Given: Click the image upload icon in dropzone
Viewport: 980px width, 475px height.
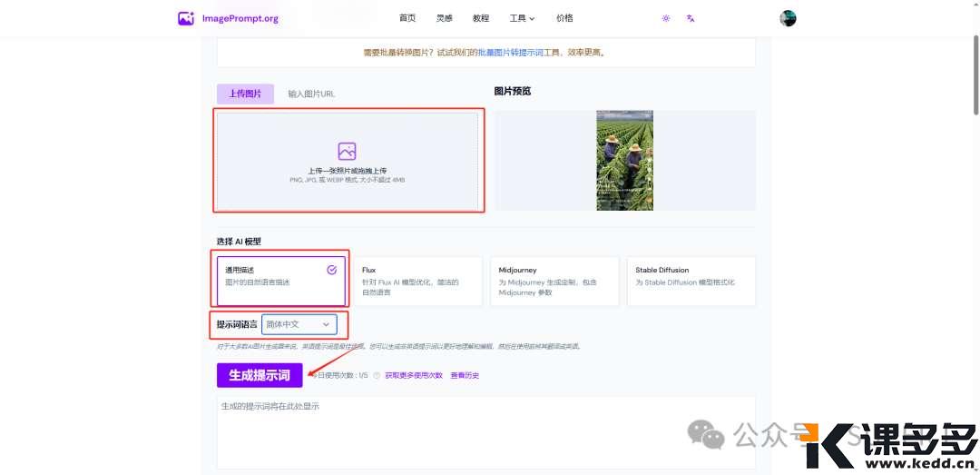Looking at the screenshot, I should (x=347, y=151).
